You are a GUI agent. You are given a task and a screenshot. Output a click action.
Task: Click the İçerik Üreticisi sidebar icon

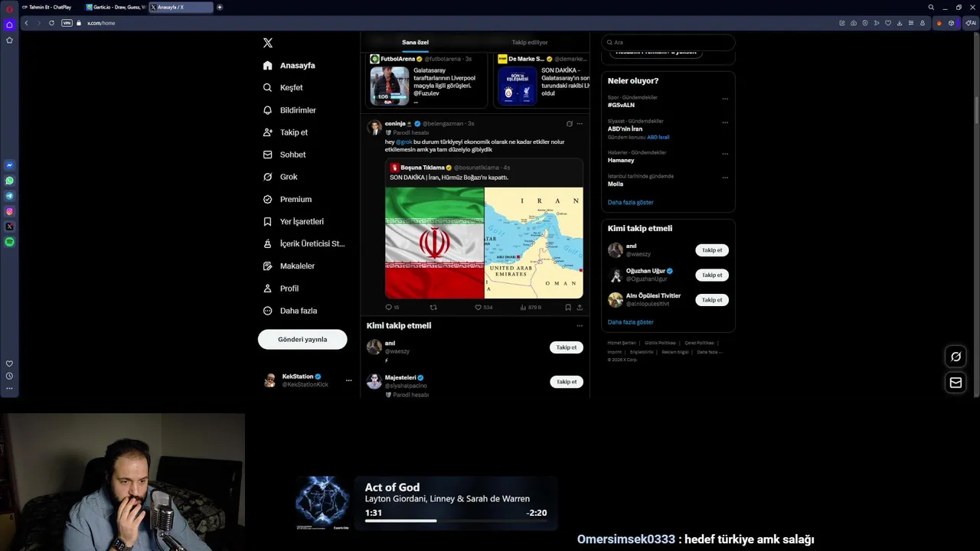coord(267,243)
